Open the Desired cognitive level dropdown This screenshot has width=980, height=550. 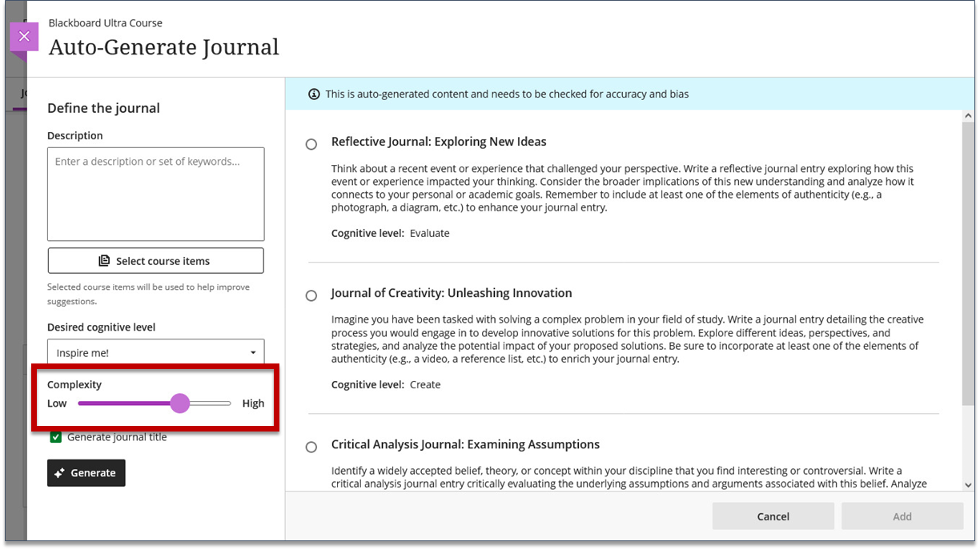(x=155, y=352)
